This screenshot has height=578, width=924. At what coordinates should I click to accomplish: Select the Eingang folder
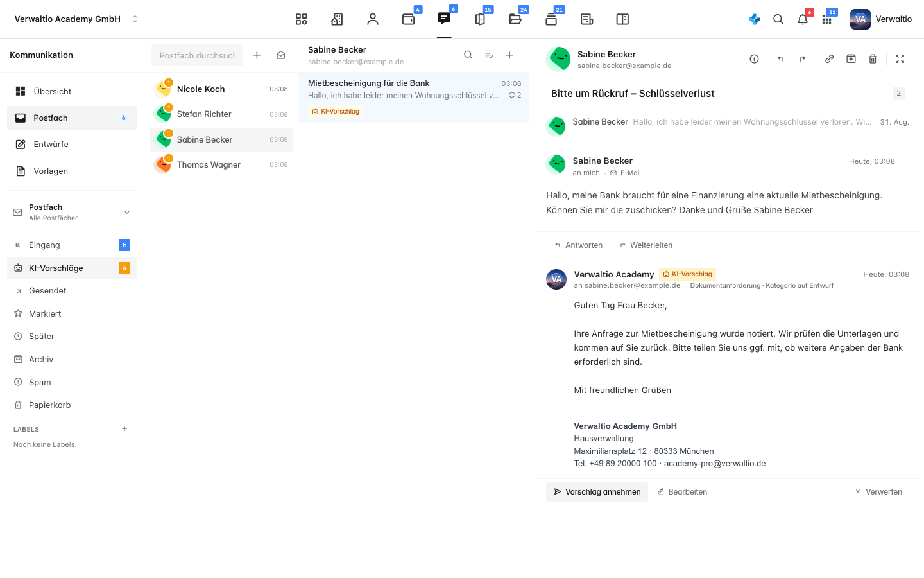tap(72, 245)
